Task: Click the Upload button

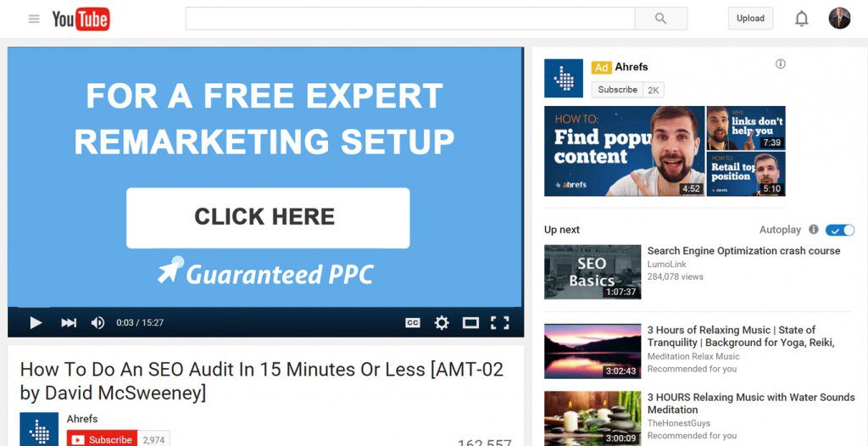Action: [751, 19]
